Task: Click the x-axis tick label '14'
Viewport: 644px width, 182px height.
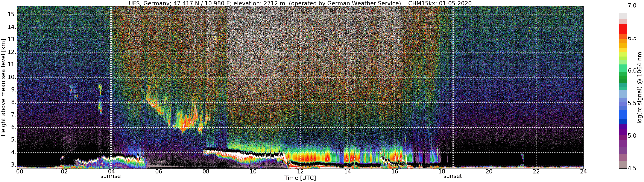Action: coord(348,172)
